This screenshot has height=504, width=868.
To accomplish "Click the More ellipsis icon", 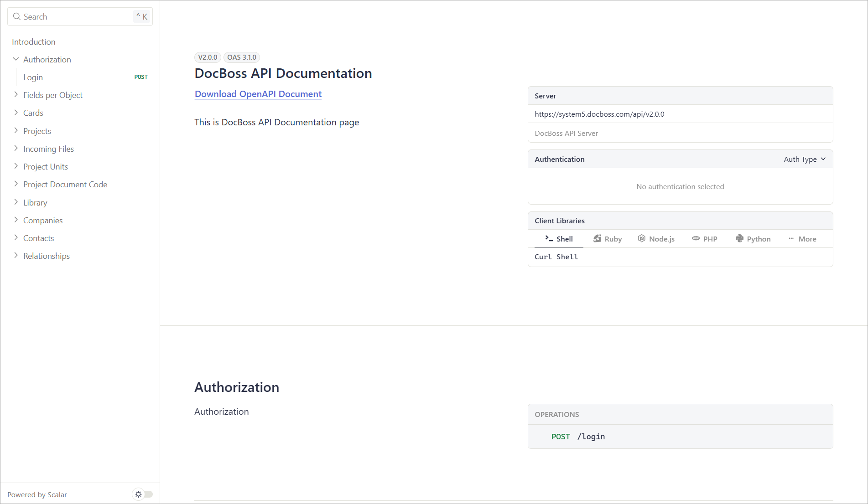I will 791,238.
